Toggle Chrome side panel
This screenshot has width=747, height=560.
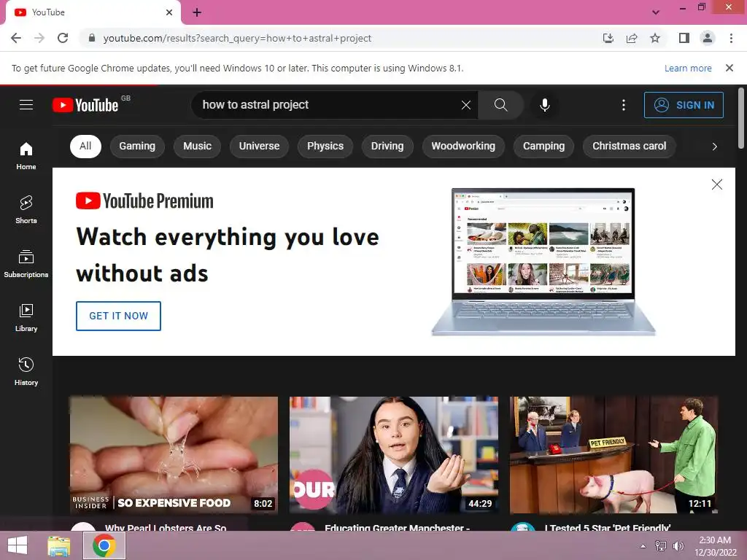coord(684,38)
